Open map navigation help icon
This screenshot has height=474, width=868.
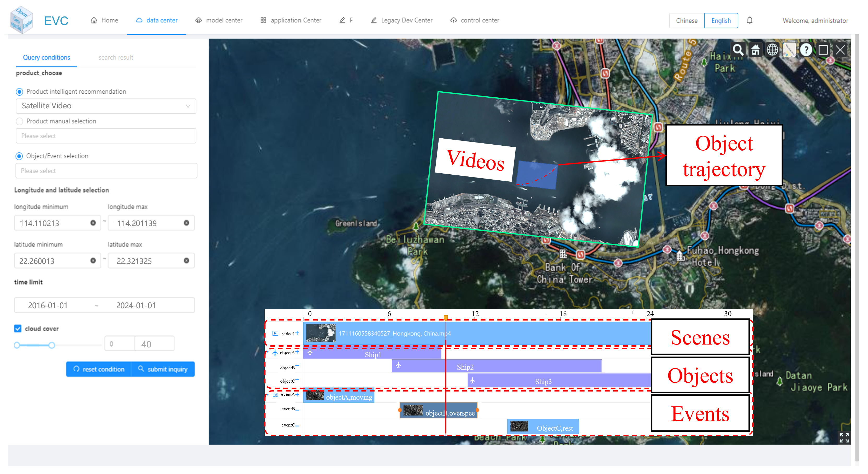tap(806, 50)
